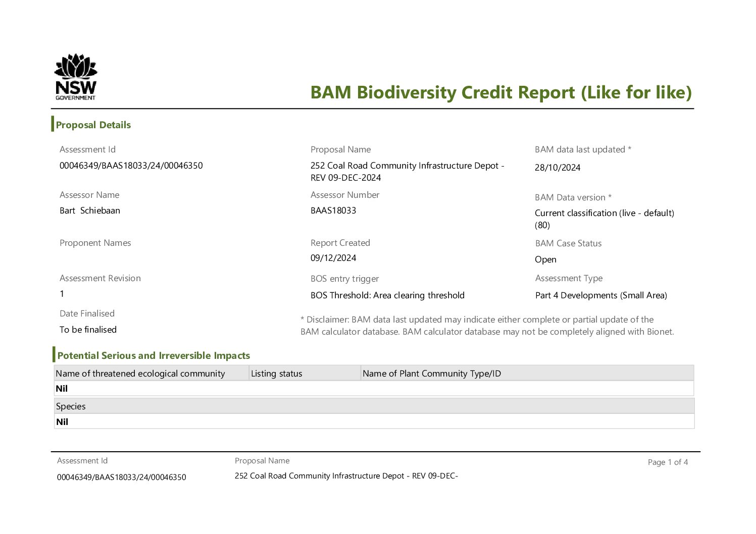The height and width of the screenshot is (534, 756).
Task: Click the Species table header
Action: [374, 406]
